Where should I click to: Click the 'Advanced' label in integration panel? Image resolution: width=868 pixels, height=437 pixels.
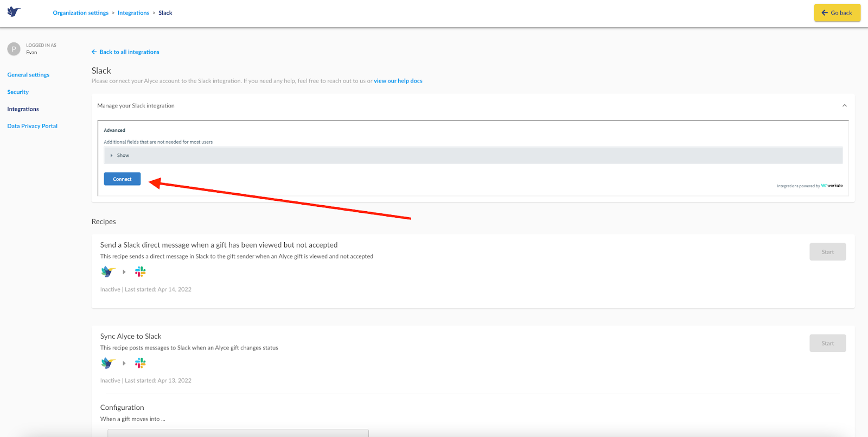pos(114,130)
